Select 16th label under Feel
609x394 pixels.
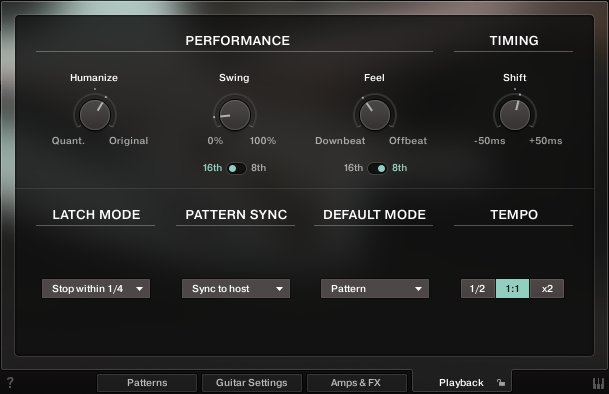tap(353, 168)
